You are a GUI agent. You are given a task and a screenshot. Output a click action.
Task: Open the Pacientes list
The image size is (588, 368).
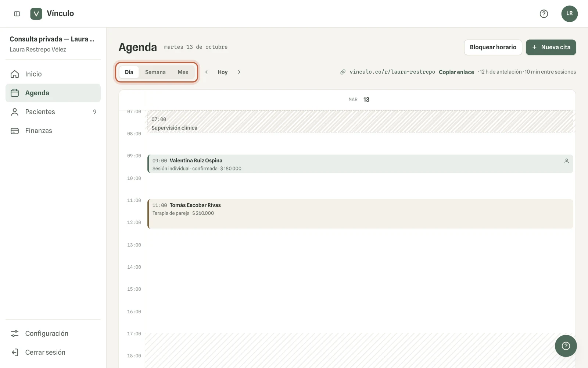(x=53, y=112)
